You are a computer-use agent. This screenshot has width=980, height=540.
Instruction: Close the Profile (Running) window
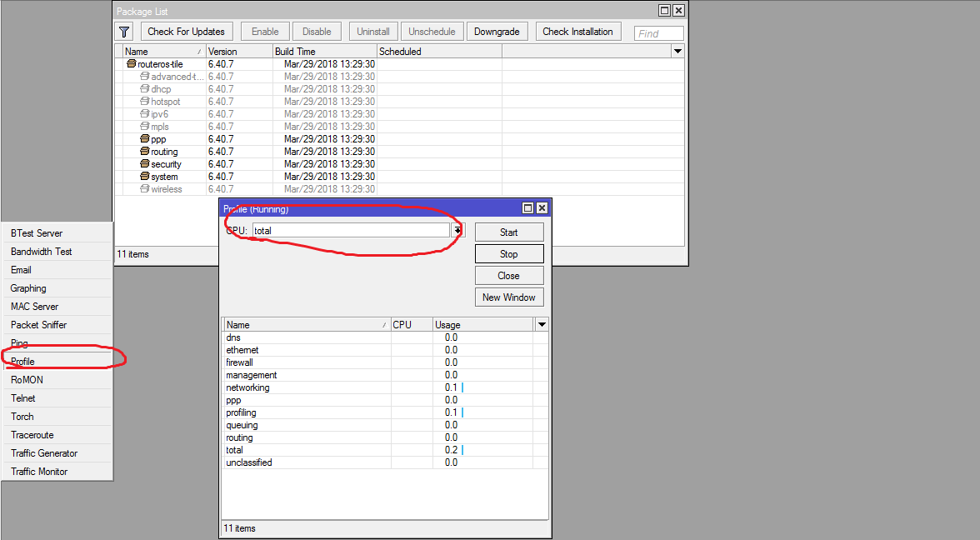542,208
